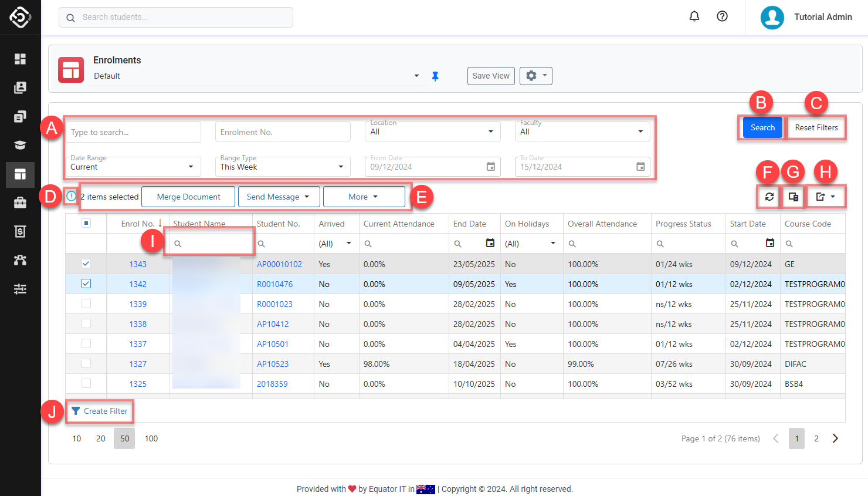
Task: Click the pin icon beside Default view
Action: 435,76
